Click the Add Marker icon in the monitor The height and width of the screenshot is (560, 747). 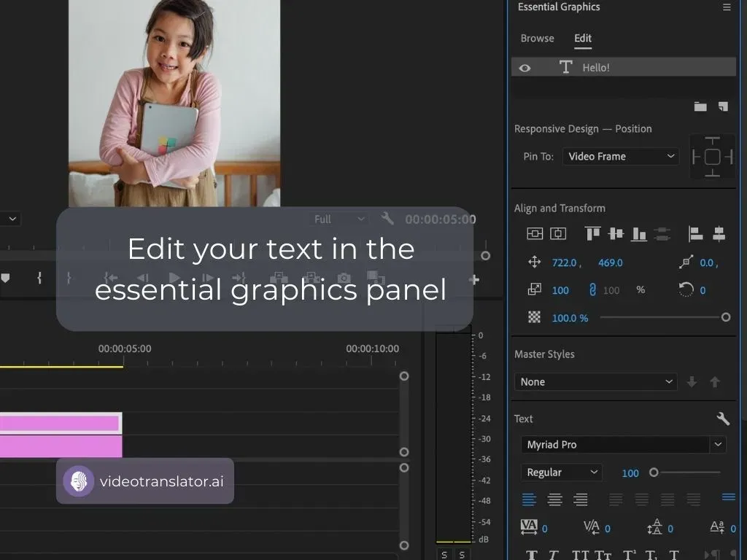(5, 278)
